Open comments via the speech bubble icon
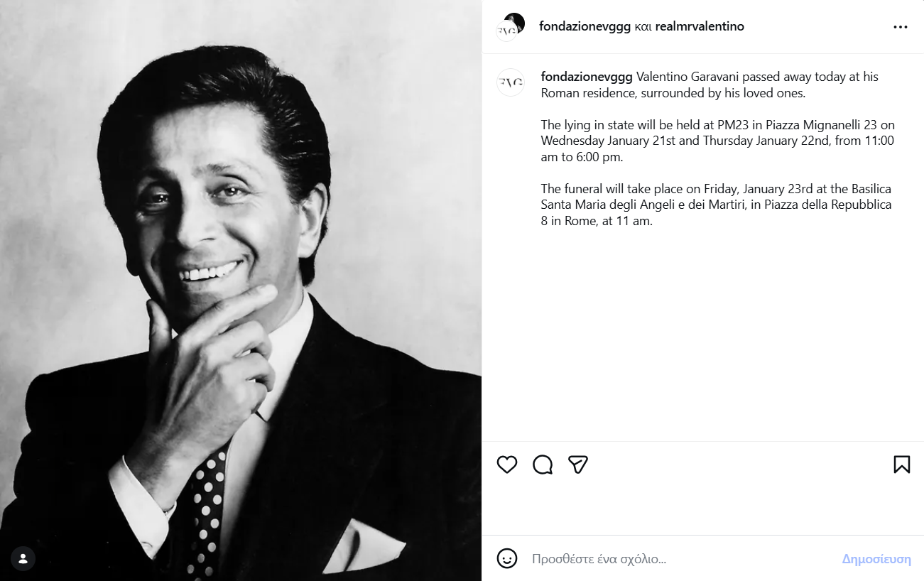The image size is (924, 581). (x=543, y=465)
